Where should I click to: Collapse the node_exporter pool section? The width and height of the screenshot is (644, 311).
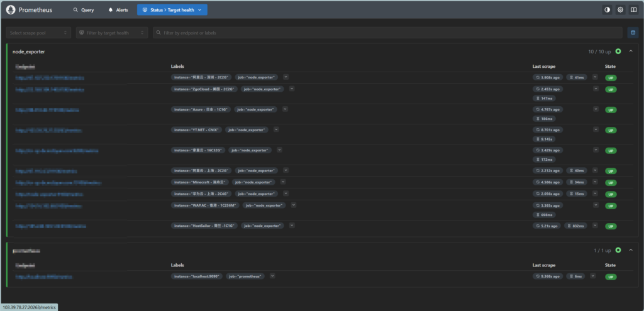coord(631,52)
